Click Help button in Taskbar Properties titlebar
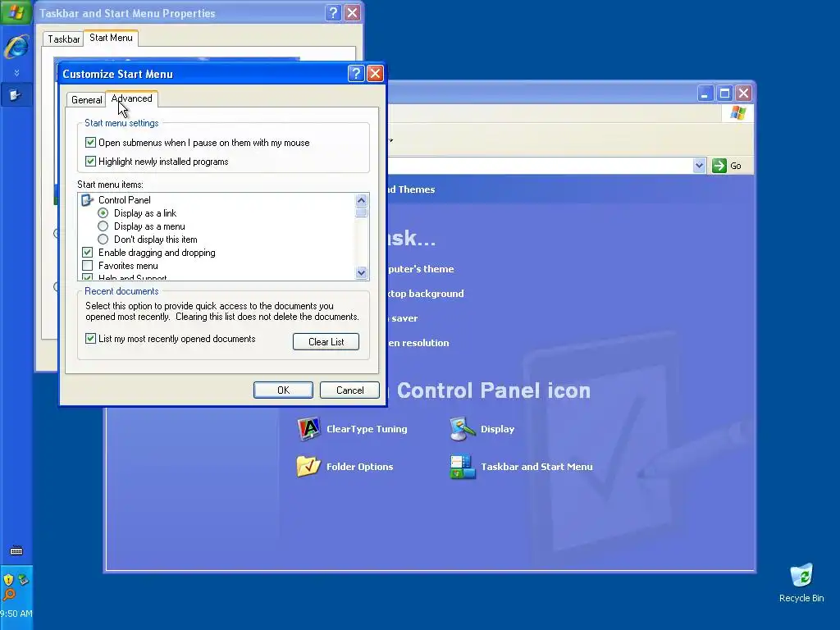The width and height of the screenshot is (840, 630). 333,13
